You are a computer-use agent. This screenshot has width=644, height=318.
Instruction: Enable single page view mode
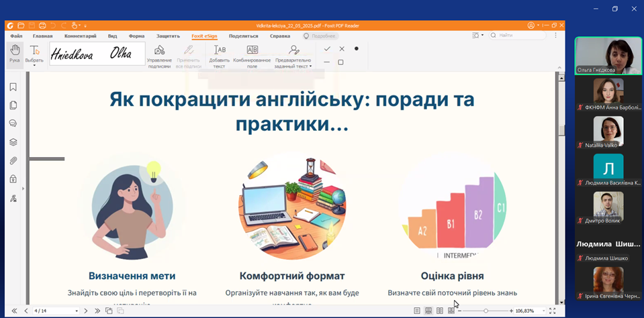[x=417, y=311]
